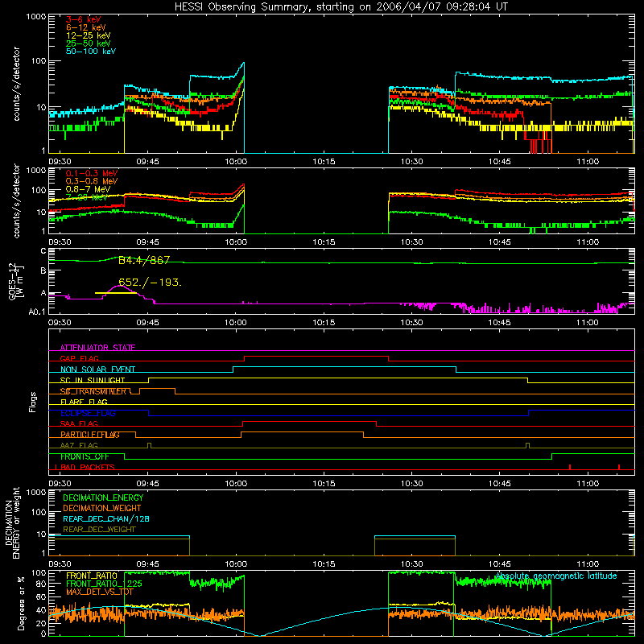This screenshot has height=644, width=644.
Task: Select the 6-12 keV legend label
Action: 86,27
